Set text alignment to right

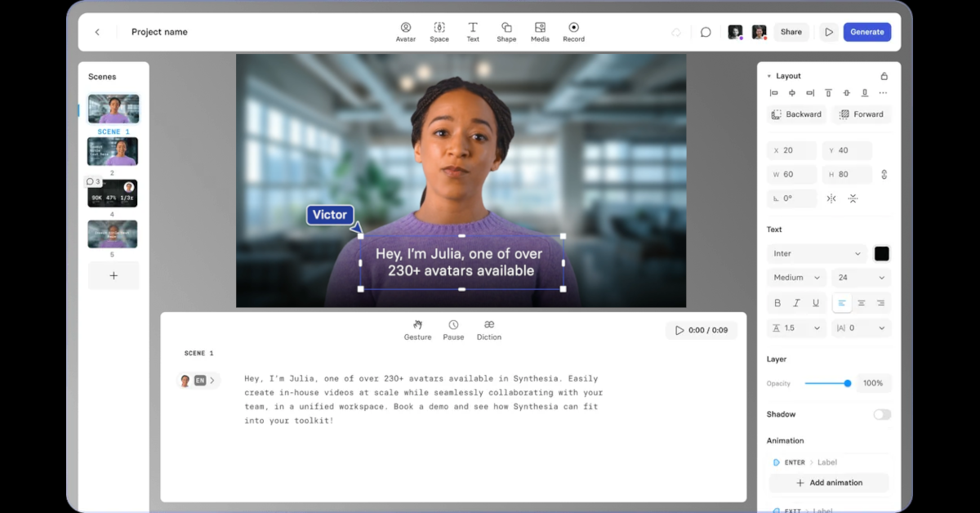pos(880,303)
